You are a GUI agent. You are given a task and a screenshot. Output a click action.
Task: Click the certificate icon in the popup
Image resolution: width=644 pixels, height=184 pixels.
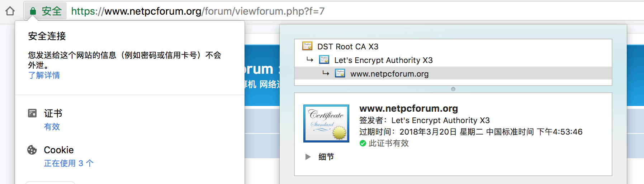point(32,113)
